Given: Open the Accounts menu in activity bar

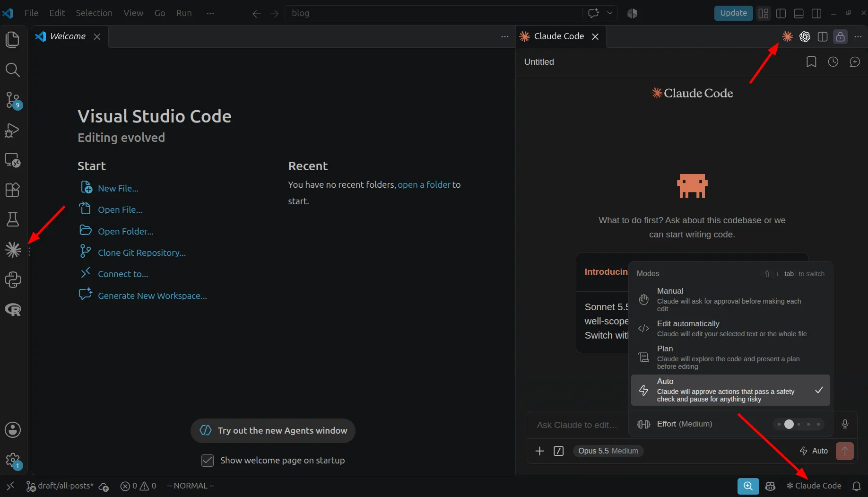Looking at the screenshot, I should pos(13,430).
